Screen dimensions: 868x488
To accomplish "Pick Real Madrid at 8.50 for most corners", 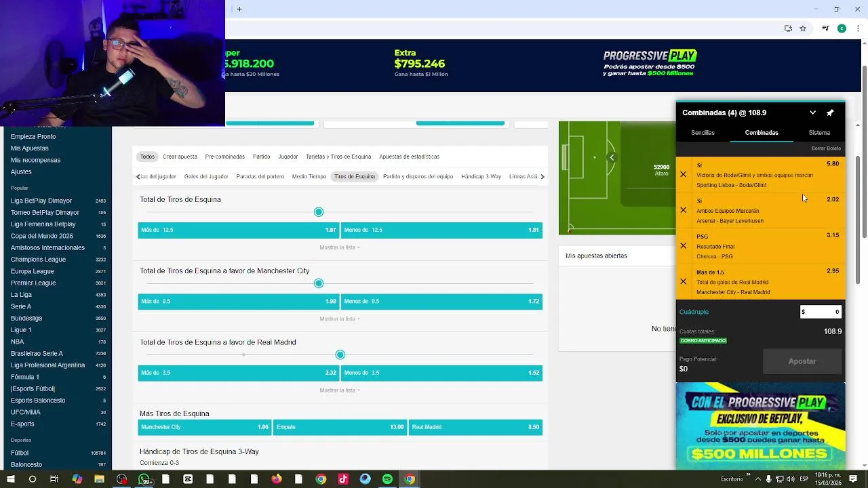I will 475,427.
